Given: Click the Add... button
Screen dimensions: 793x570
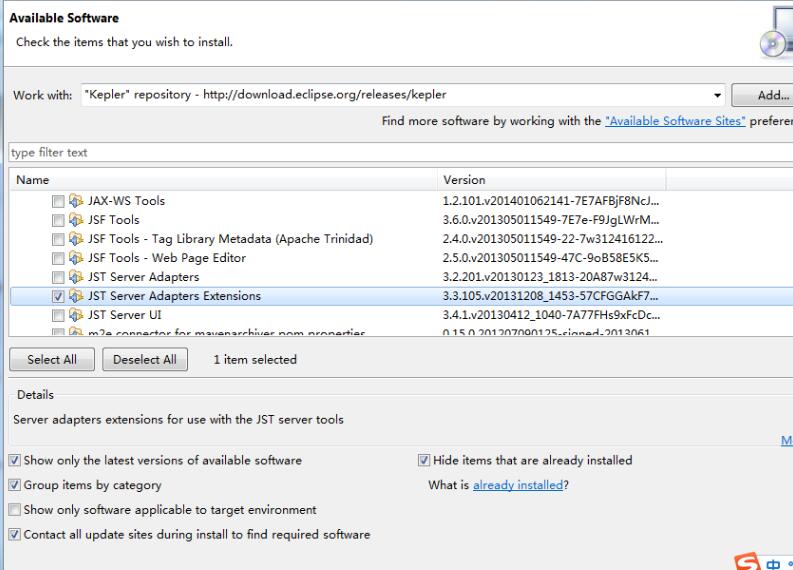Looking at the screenshot, I should coord(763,95).
